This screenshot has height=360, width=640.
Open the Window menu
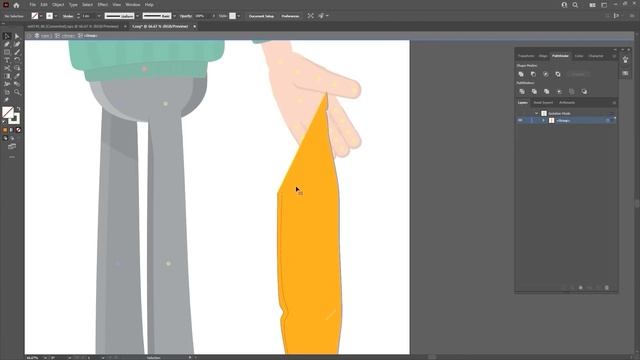click(x=133, y=5)
